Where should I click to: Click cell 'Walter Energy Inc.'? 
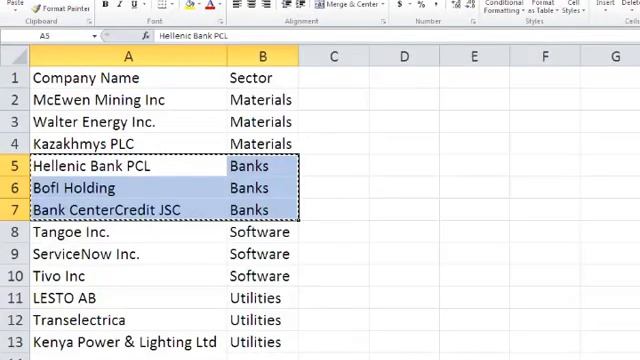tap(128, 122)
